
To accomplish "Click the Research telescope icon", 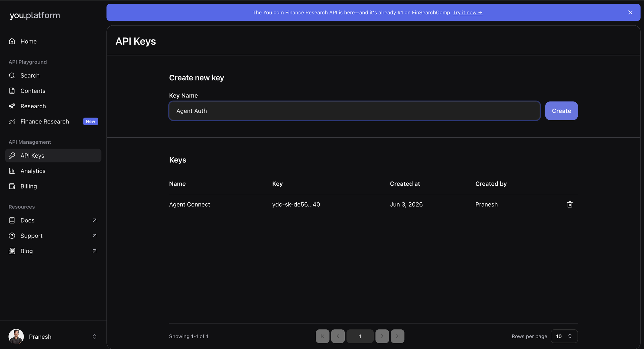I will pyautogui.click(x=12, y=106).
